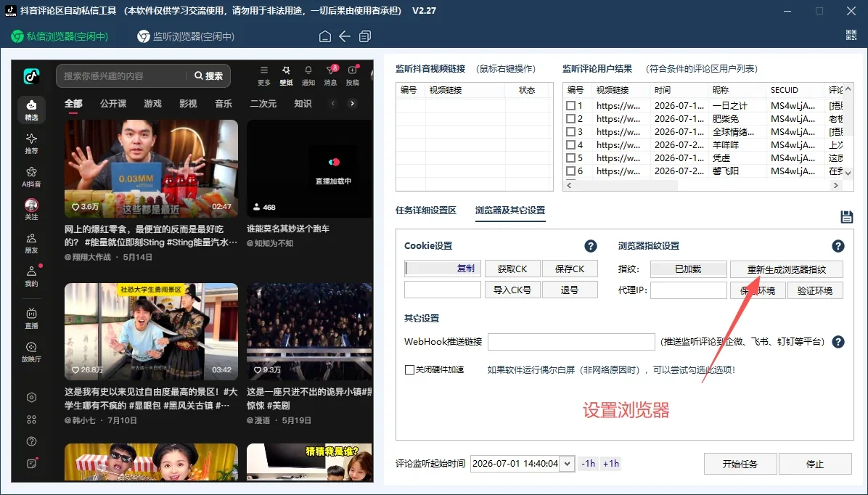Click the +1h time adjust button
The image size is (868, 495).
(611, 464)
